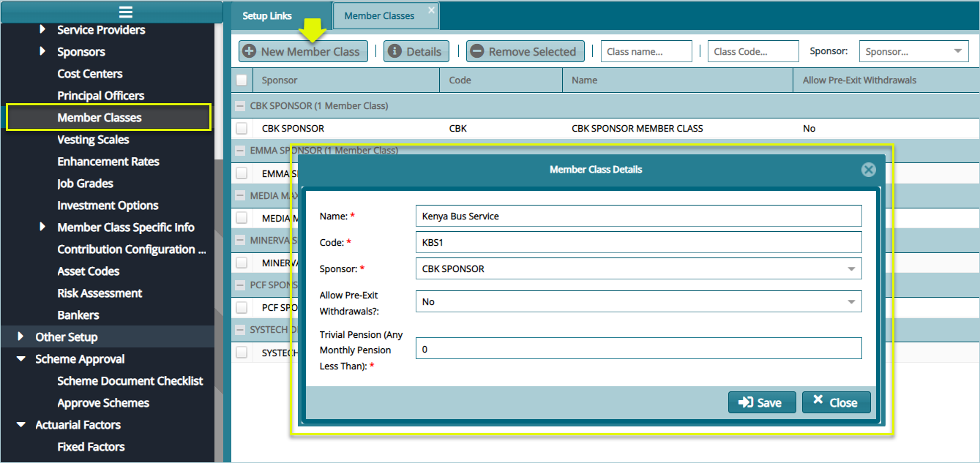The image size is (980, 463).
Task: Collapse the EMMA SPONSOR group
Action: [x=240, y=151]
